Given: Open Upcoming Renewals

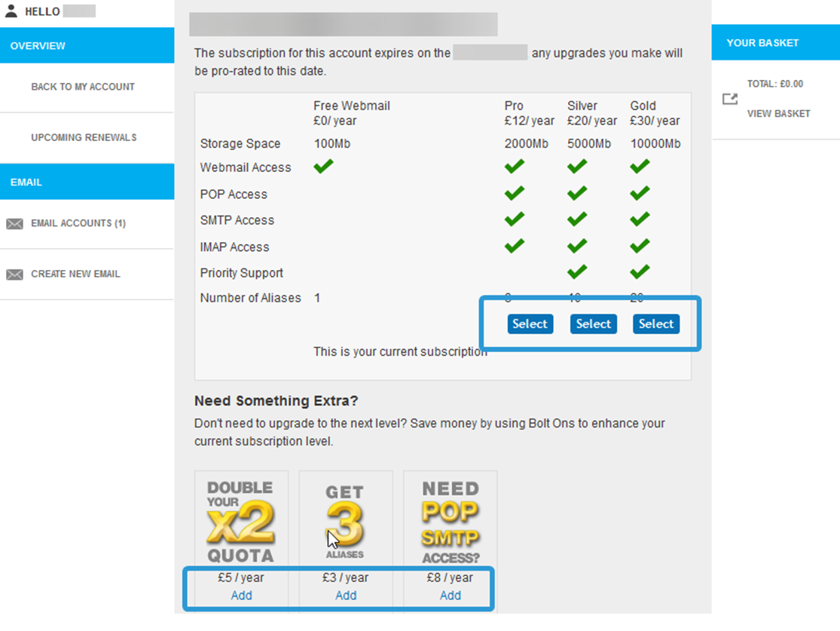Looking at the screenshot, I should click(84, 138).
